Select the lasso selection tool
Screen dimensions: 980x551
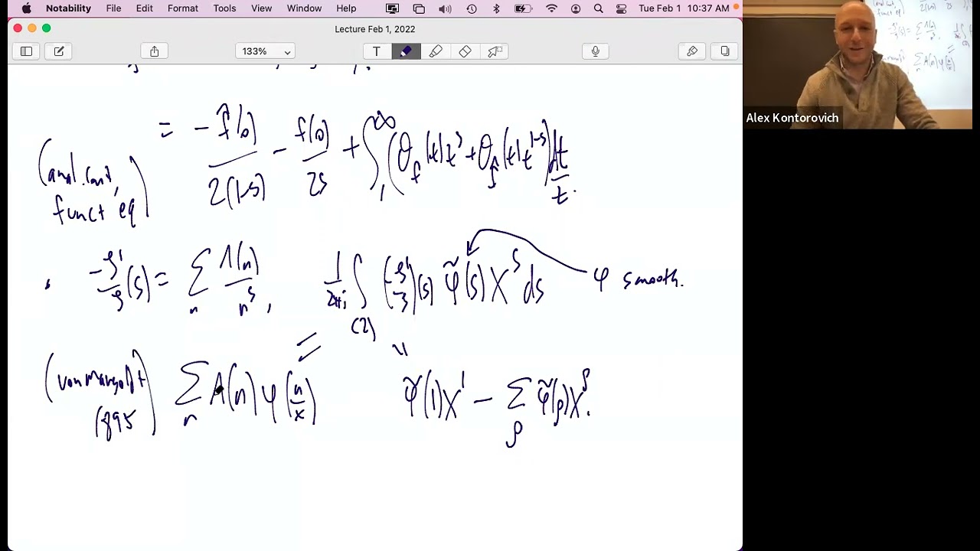click(495, 51)
